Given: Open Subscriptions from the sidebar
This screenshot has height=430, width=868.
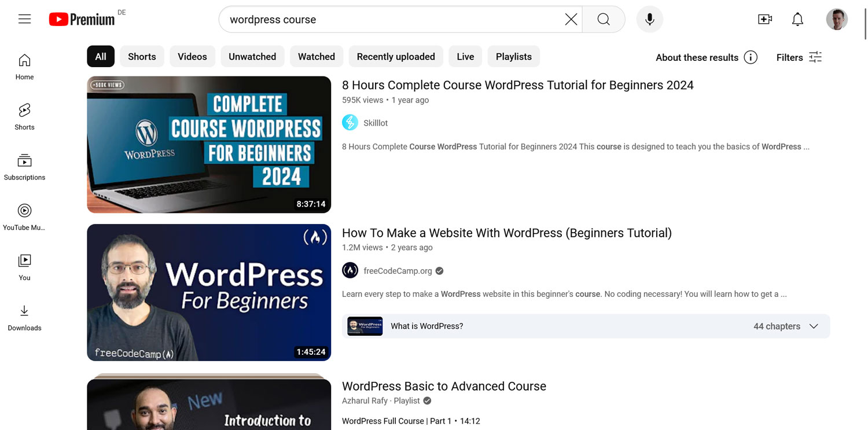Looking at the screenshot, I should [x=24, y=167].
